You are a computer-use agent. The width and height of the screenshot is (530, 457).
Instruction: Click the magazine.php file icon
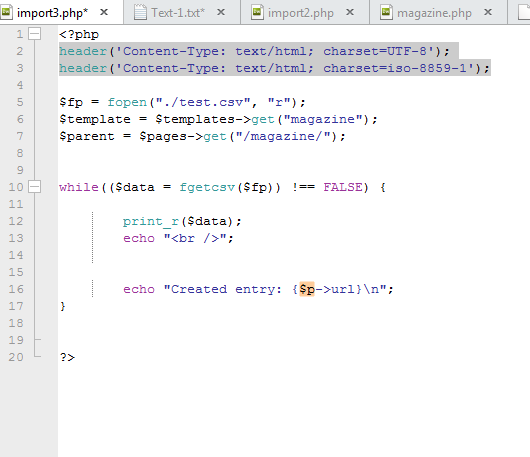(x=386, y=12)
